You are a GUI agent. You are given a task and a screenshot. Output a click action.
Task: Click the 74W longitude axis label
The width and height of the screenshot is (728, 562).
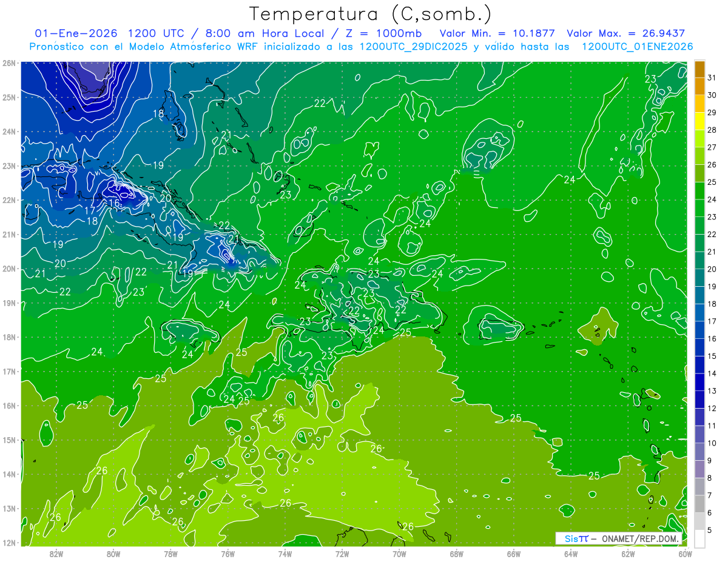coord(285,554)
